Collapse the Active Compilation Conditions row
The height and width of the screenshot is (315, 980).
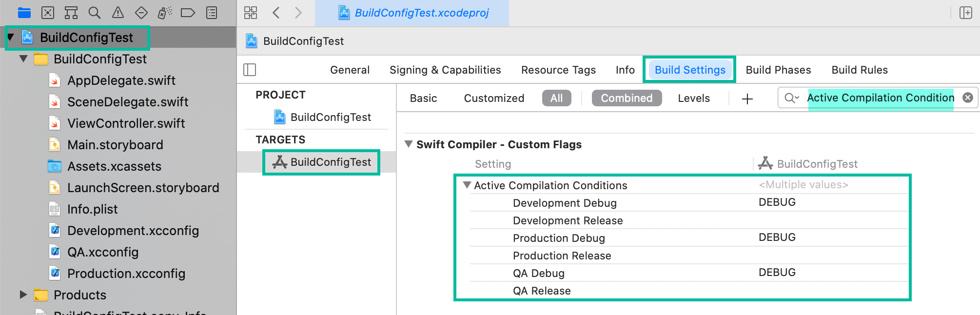pos(467,185)
